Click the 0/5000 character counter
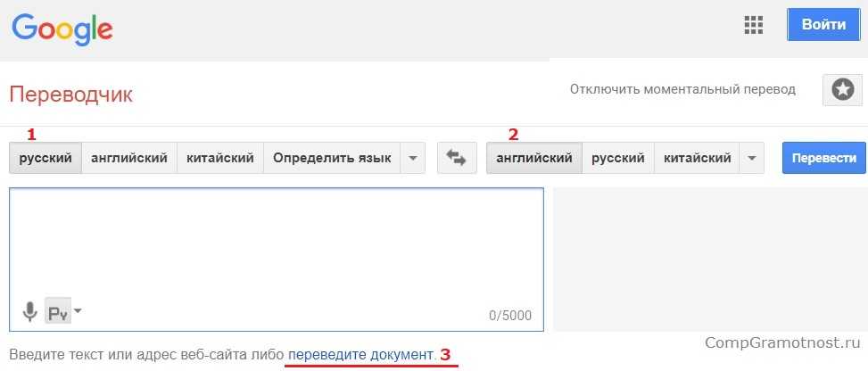Screen dimensions: 868x371 (510, 316)
